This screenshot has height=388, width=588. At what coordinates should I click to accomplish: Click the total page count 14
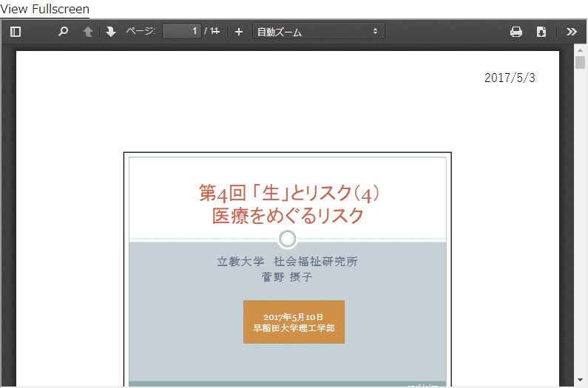(x=215, y=31)
